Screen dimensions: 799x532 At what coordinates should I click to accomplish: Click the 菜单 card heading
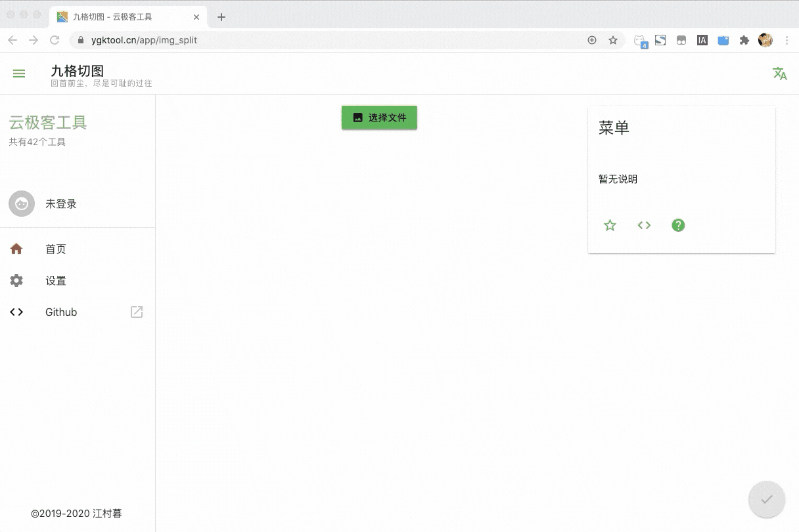[x=614, y=127]
